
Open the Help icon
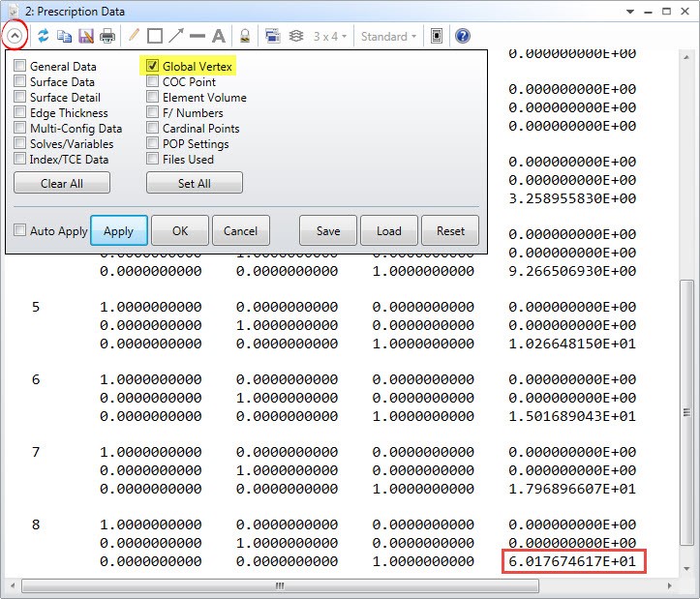click(463, 36)
